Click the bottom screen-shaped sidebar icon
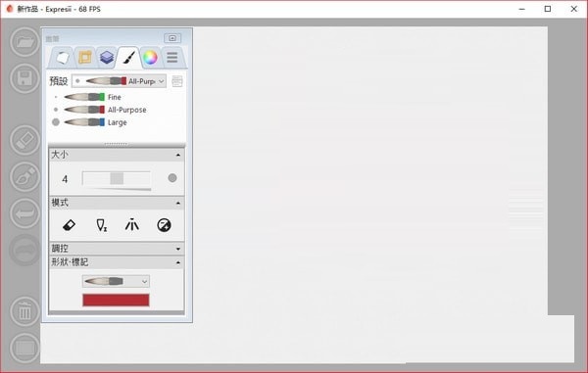588x373 pixels. (x=24, y=348)
